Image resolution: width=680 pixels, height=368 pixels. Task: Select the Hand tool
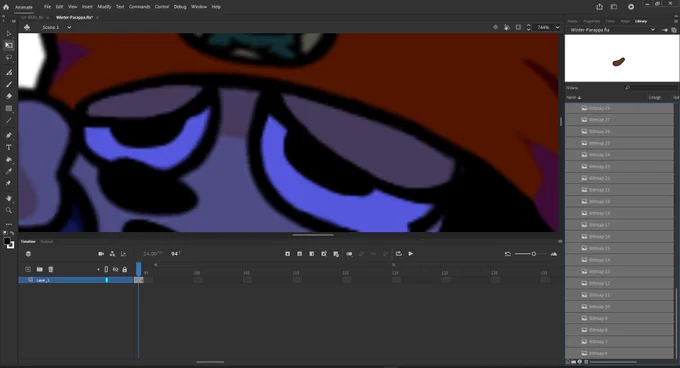9,198
